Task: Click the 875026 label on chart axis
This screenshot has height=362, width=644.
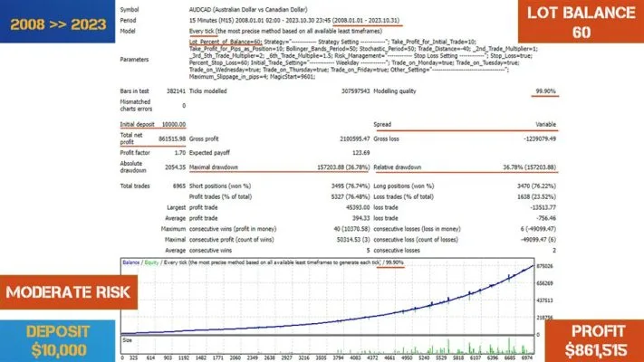Action: pos(544,266)
